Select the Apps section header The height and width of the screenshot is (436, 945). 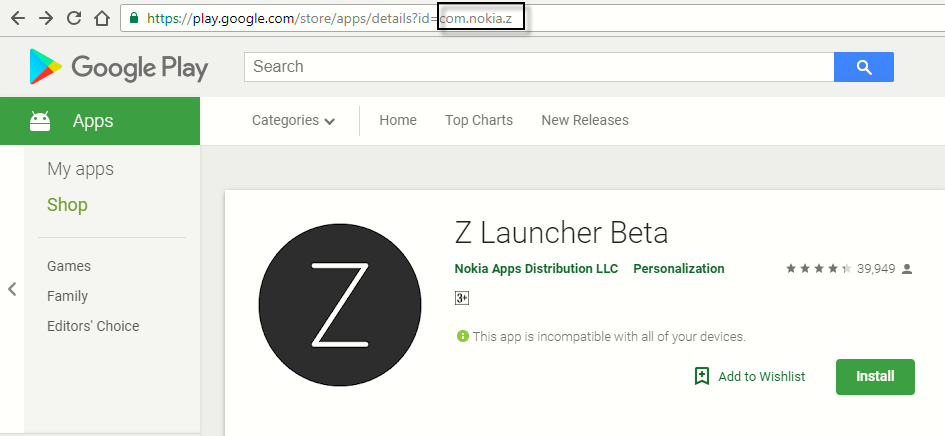[100, 121]
